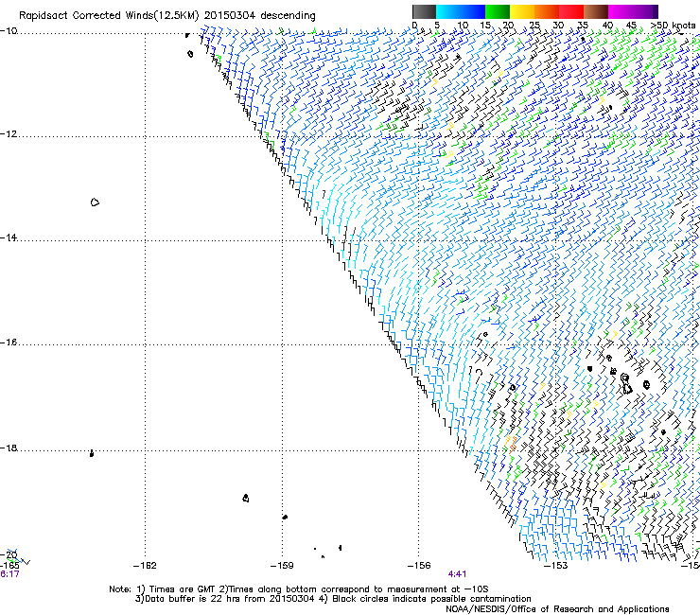This screenshot has height=615, width=700.
Task: Click the '10' label on the speed legend
Action: 463,25
